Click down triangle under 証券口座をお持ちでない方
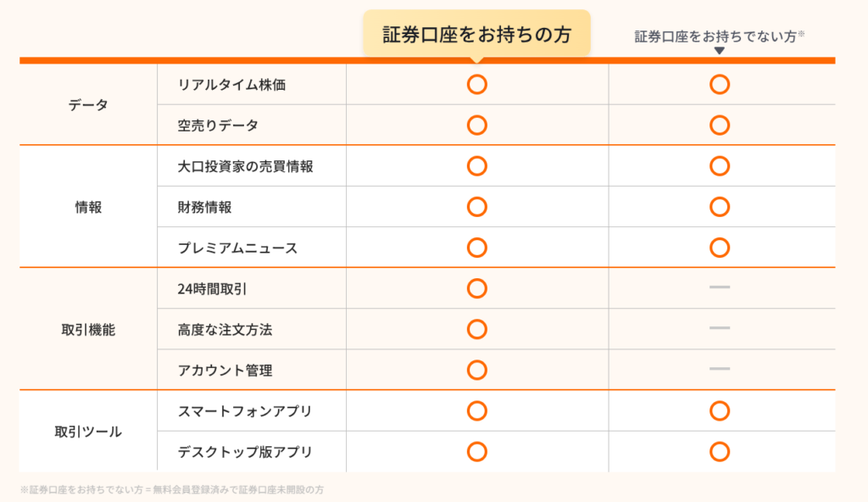Image resolution: width=868 pixels, height=502 pixels. pos(720,51)
